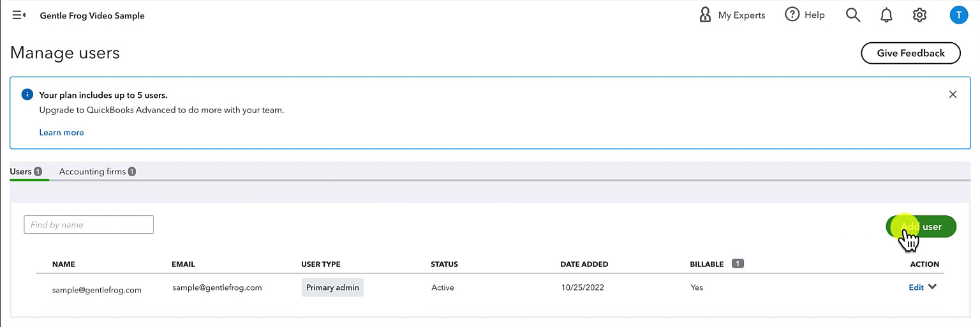Open the My Experts icon

705,15
